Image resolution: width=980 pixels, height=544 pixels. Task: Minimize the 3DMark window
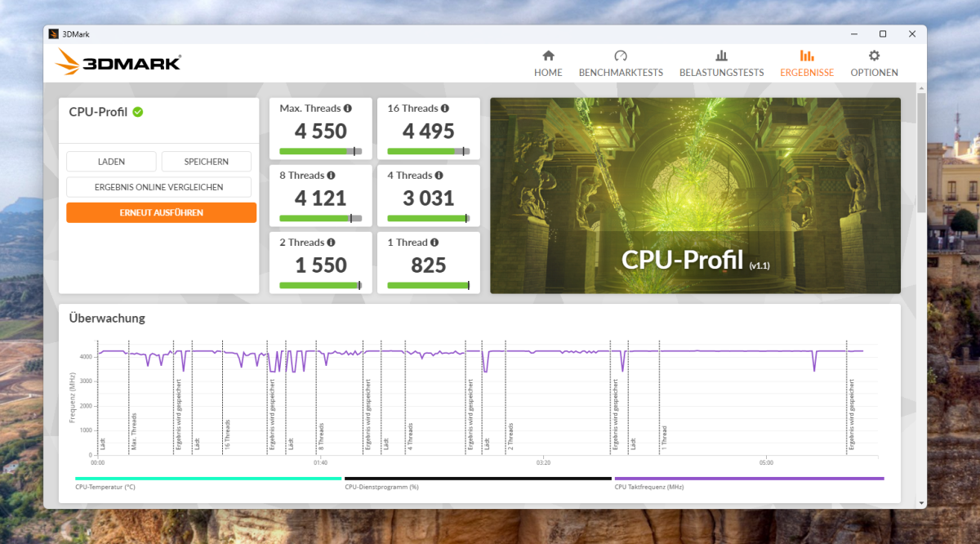coord(853,34)
